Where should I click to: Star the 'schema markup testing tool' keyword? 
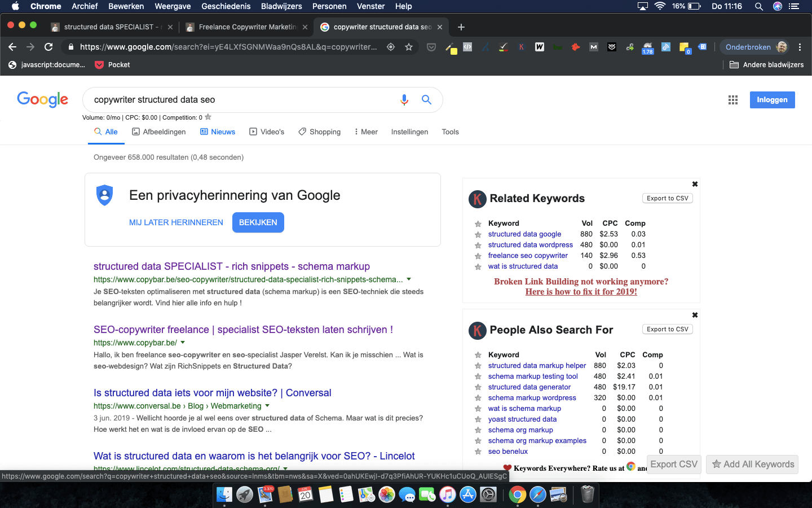tap(478, 377)
